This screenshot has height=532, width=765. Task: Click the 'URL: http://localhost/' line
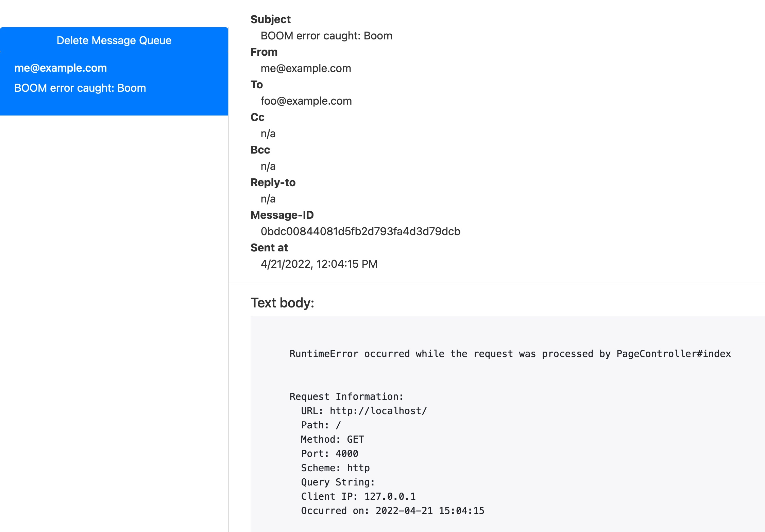pyautogui.click(x=364, y=411)
